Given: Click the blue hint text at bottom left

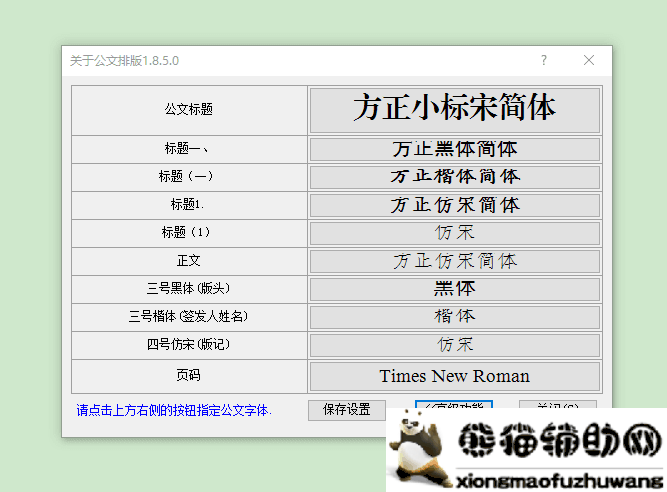Looking at the screenshot, I should pos(174,410).
